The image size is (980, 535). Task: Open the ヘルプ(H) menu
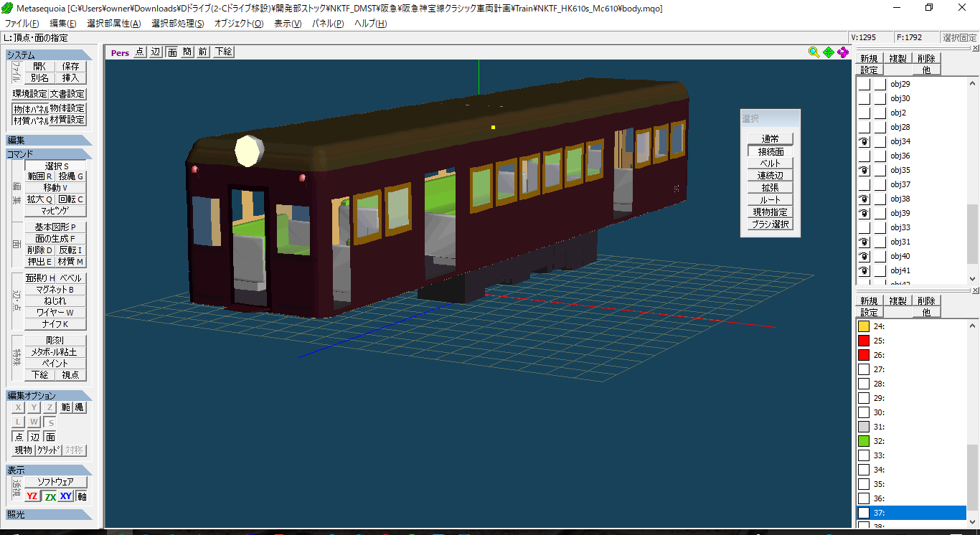[370, 24]
